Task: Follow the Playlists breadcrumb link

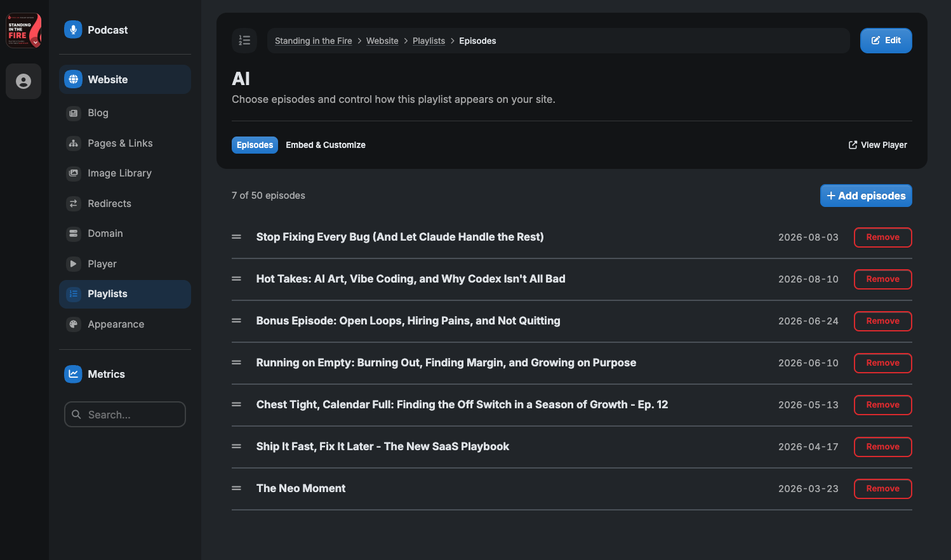Action: (x=429, y=41)
